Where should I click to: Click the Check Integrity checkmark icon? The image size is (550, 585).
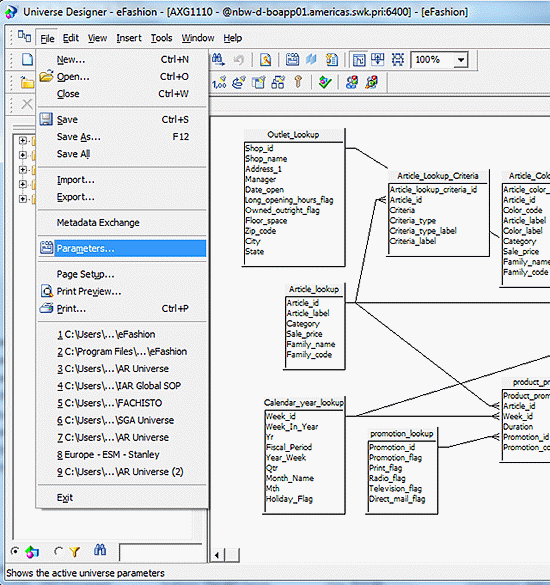click(x=325, y=82)
